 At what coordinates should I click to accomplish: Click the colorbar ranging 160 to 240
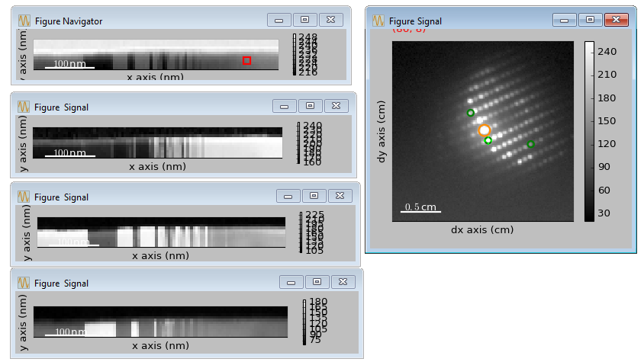[298, 143]
